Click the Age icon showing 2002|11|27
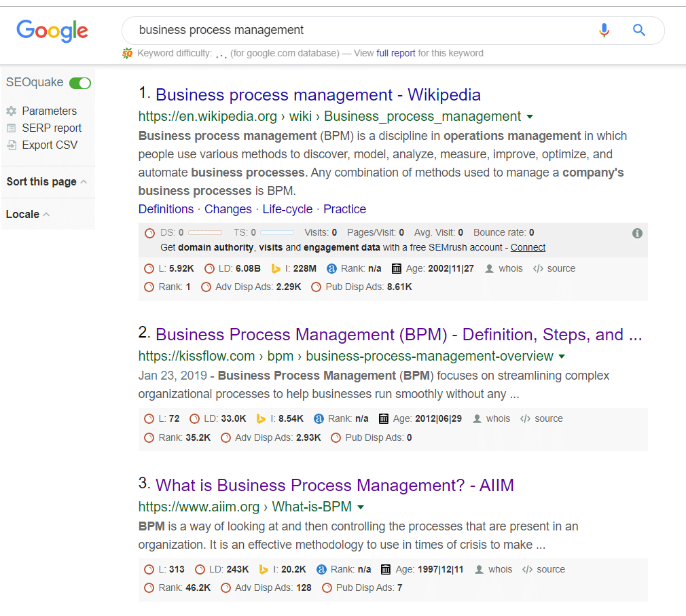 point(397,269)
